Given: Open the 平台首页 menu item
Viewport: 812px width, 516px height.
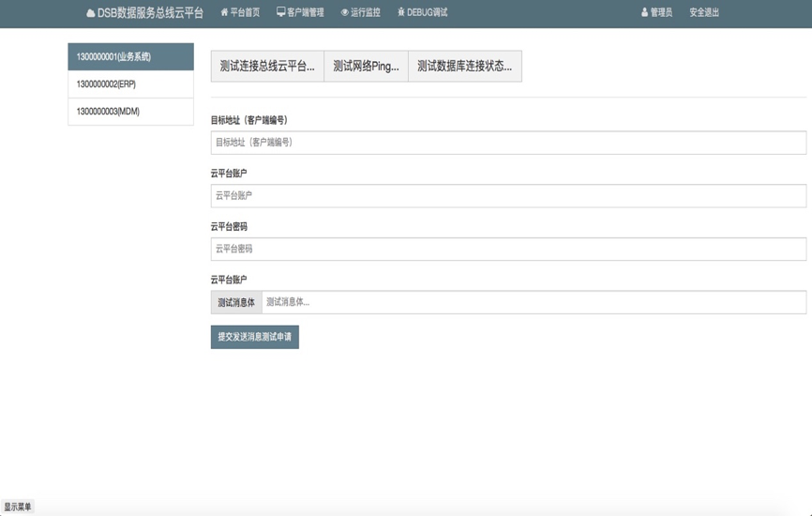Looking at the screenshot, I should (x=240, y=12).
